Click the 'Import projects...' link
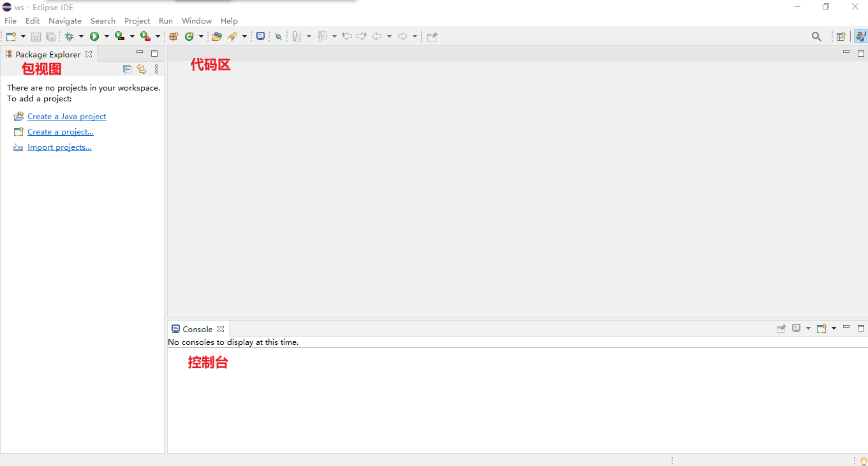Image resolution: width=868 pixels, height=466 pixels. tap(59, 147)
